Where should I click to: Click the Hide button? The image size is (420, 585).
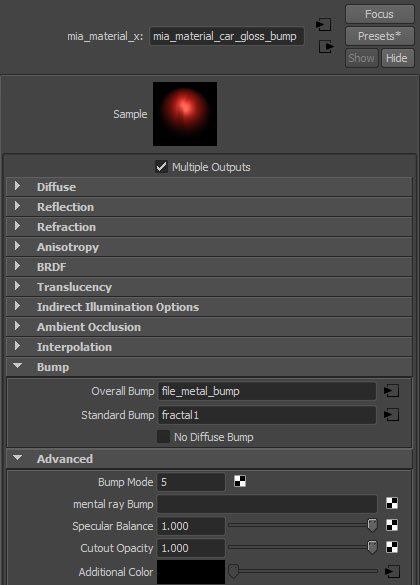(397, 58)
